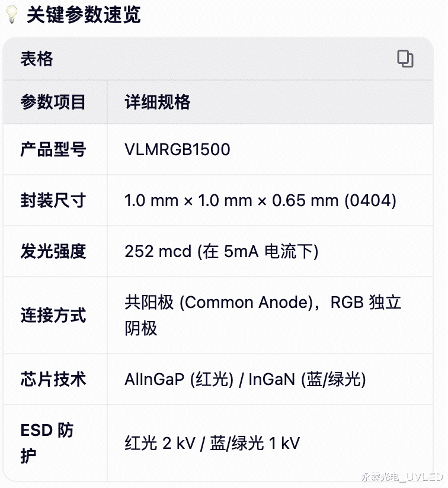Screen dimensions: 448x488
Task: Click the VLMRGB1500 model number cell
Action: pos(177,149)
